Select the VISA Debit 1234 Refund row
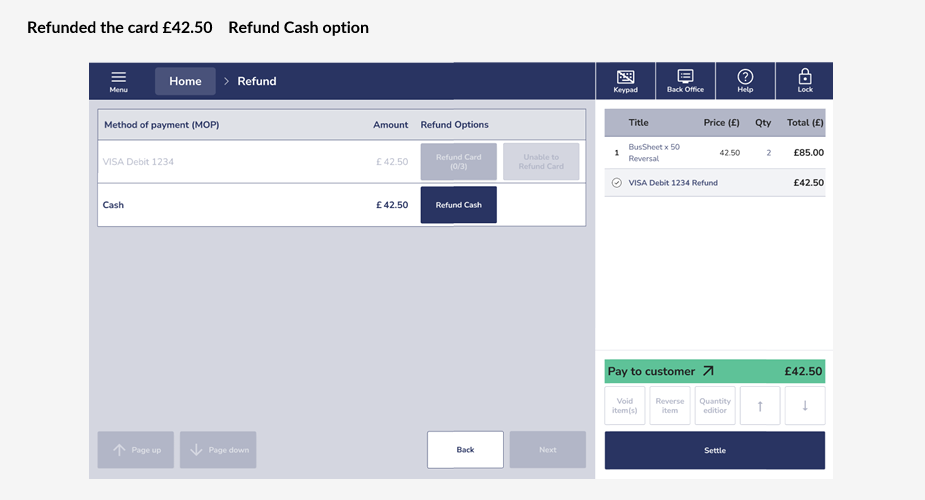This screenshot has height=500, width=925. 714,183
